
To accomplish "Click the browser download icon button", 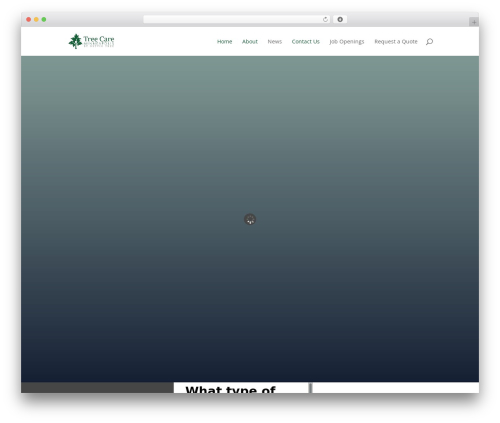I will point(340,19).
